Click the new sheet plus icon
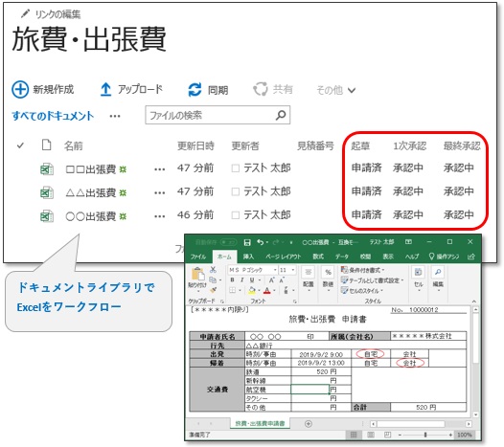The width and height of the screenshot is (504, 447). pyautogui.click(x=308, y=424)
